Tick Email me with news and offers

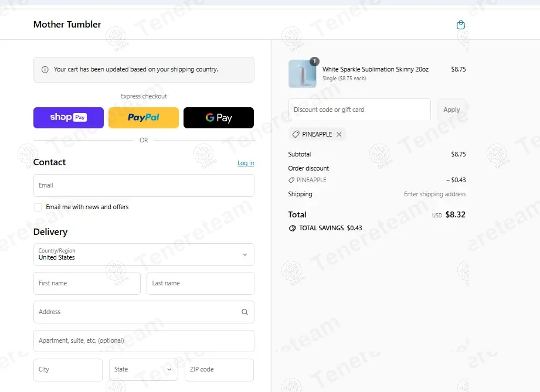pos(38,207)
